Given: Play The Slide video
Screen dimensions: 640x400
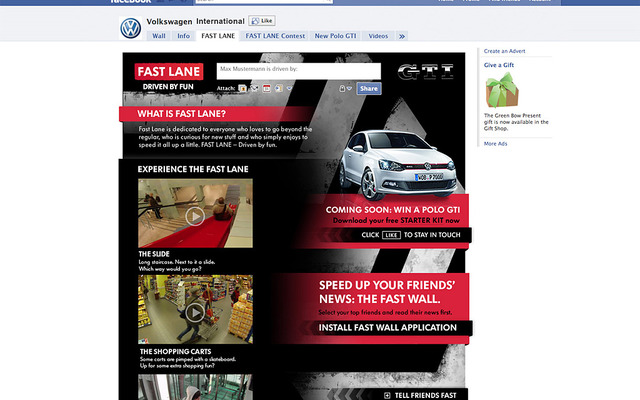Looking at the screenshot, I should pos(195,216).
